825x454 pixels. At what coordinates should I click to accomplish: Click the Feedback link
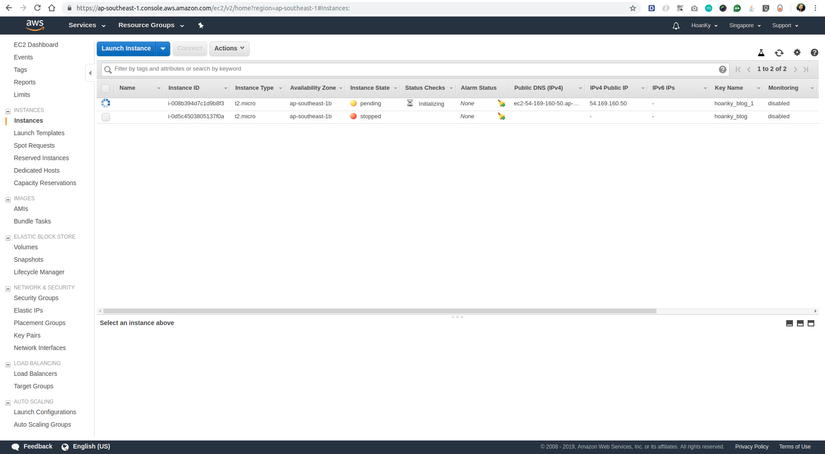(32, 447)
